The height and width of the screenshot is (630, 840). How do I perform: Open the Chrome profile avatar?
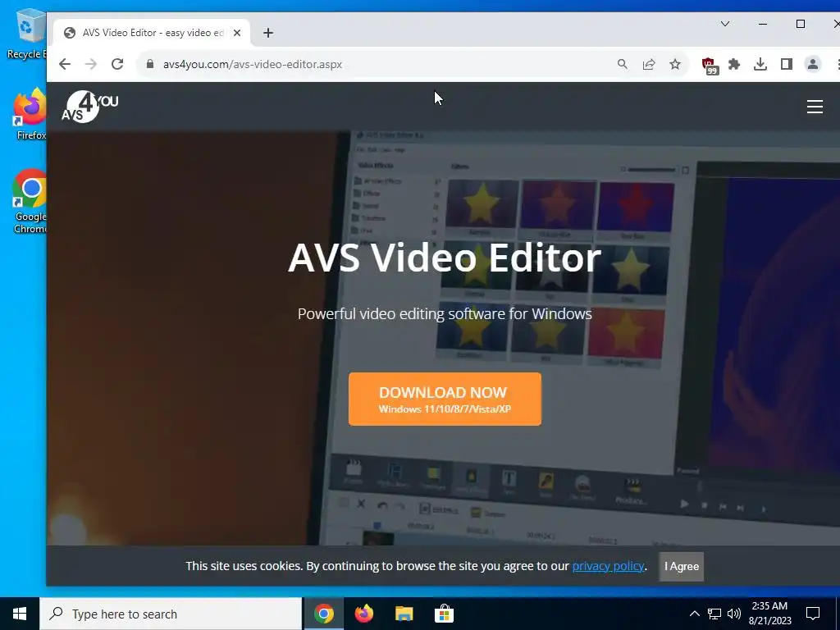pyautogui.click(x=813, y=64)
